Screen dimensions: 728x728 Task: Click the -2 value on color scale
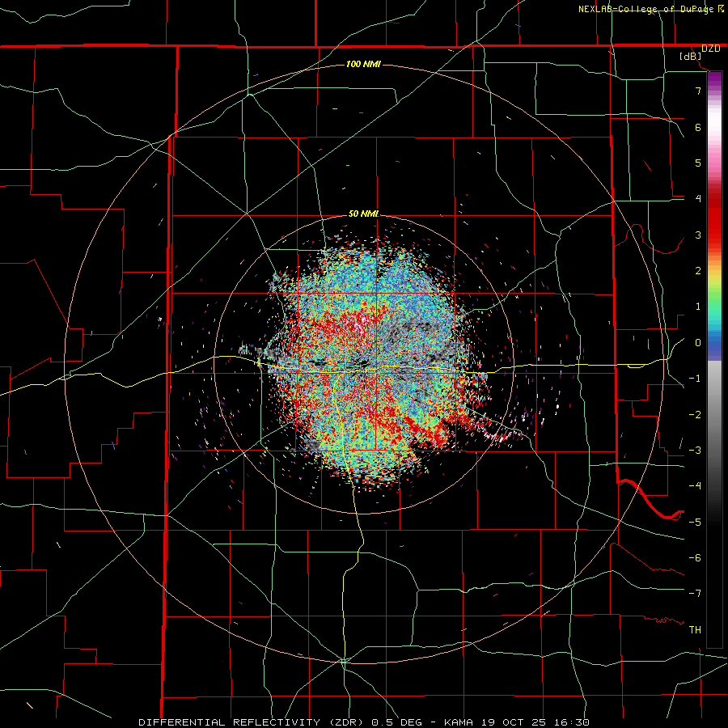pos(695,414)
